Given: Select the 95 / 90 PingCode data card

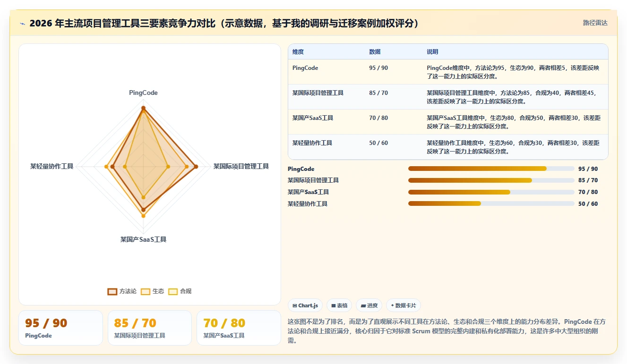Looking at the screenshot, I should pos(60,328).
